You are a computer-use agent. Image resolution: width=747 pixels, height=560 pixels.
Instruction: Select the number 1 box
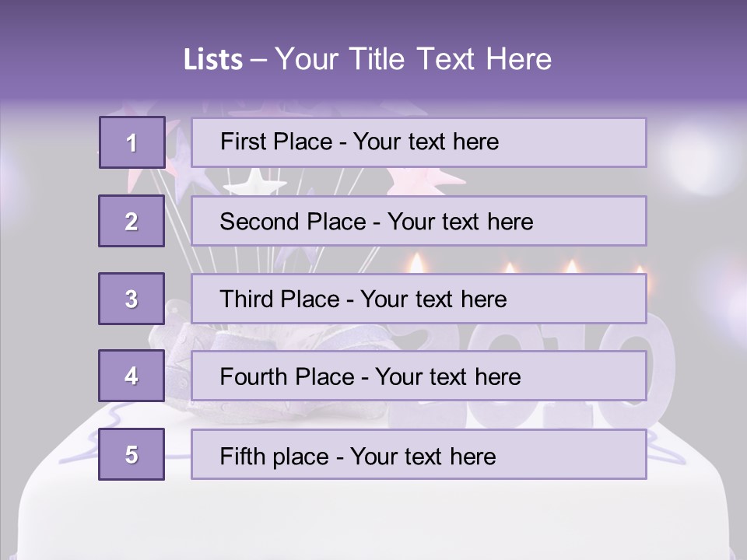[132, 142]
